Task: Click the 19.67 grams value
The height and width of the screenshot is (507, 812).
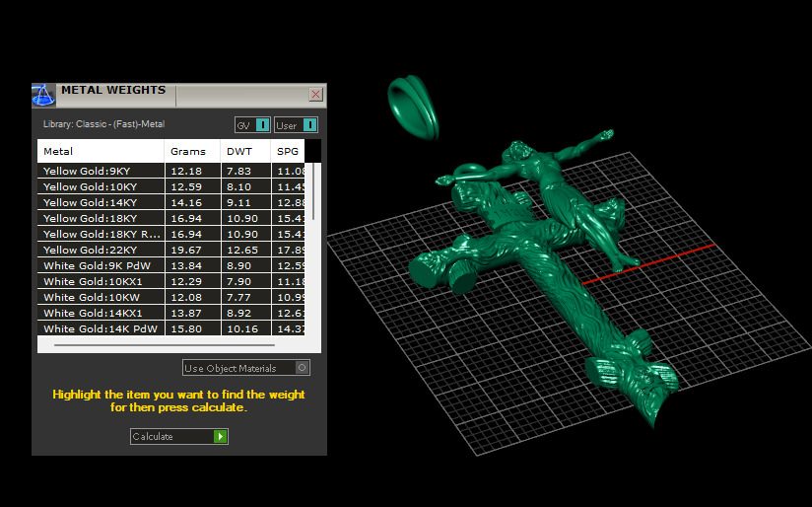Action: click(x=186, y=250)
